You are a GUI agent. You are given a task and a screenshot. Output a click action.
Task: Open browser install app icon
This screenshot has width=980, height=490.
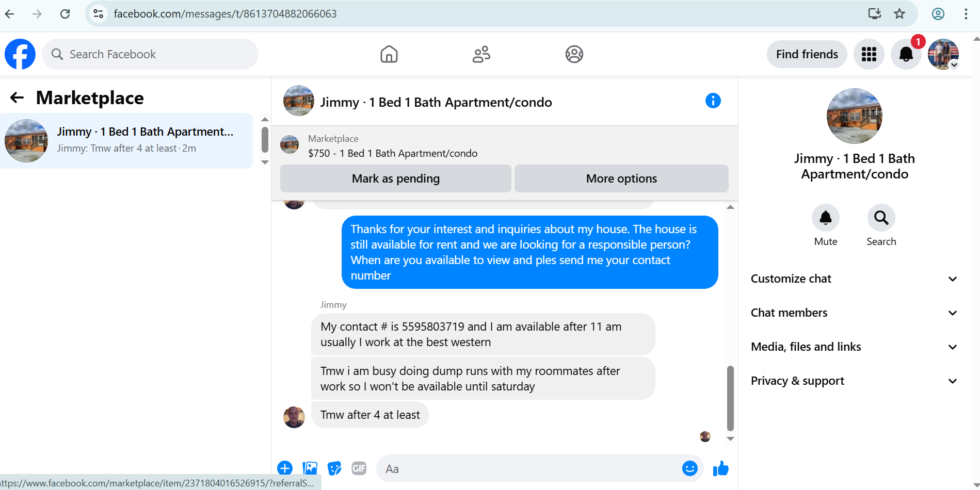click(874, 14)
